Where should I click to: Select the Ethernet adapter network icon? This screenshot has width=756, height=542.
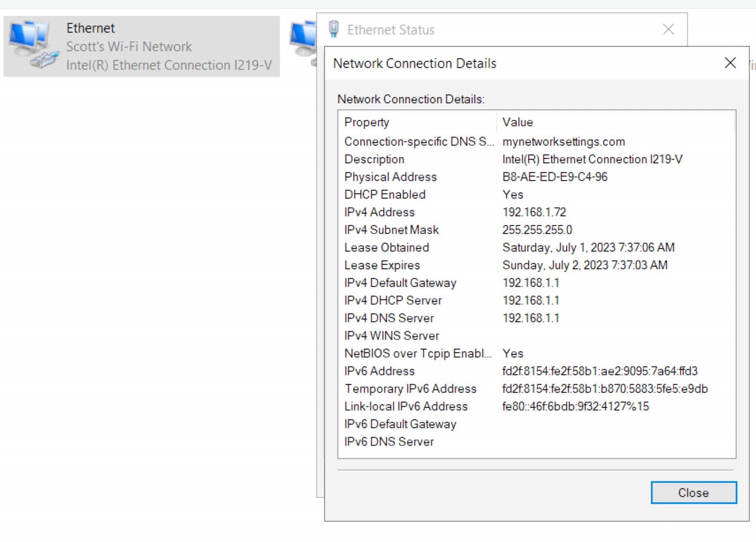point(34,45)
